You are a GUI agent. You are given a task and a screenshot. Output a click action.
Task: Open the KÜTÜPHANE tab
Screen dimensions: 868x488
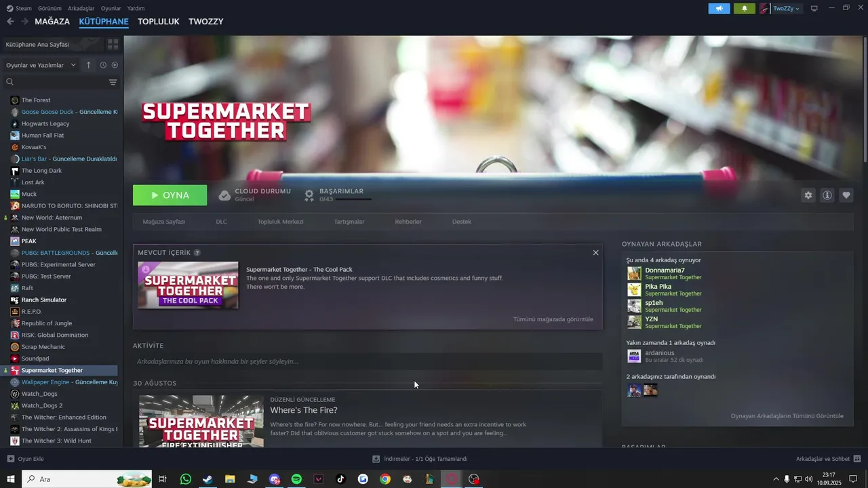(104, 22)
